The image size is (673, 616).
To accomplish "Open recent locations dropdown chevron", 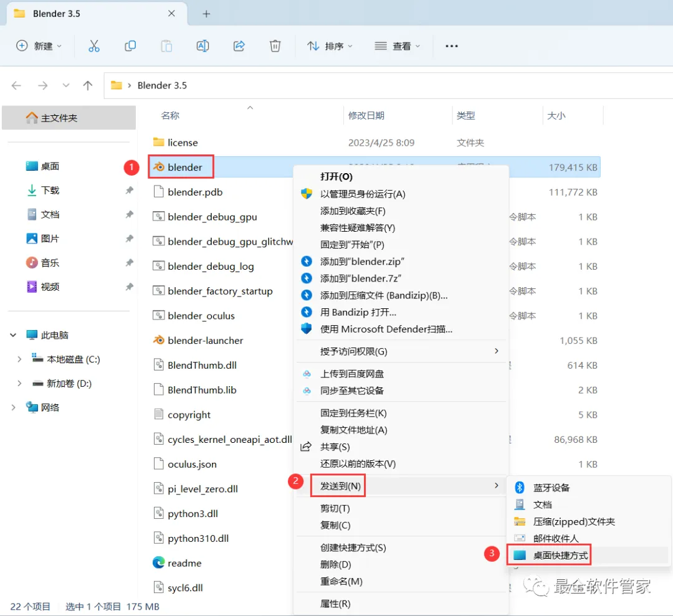I will [65, 85].
